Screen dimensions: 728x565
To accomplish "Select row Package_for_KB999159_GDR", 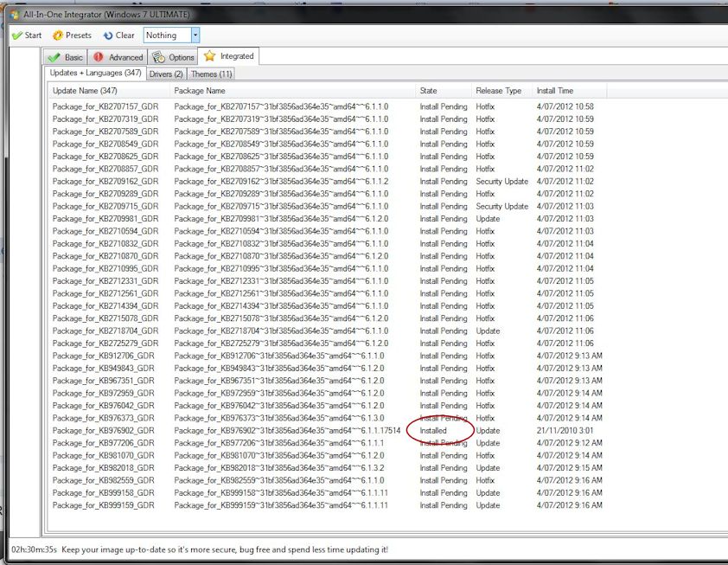I will coord(328,505).
